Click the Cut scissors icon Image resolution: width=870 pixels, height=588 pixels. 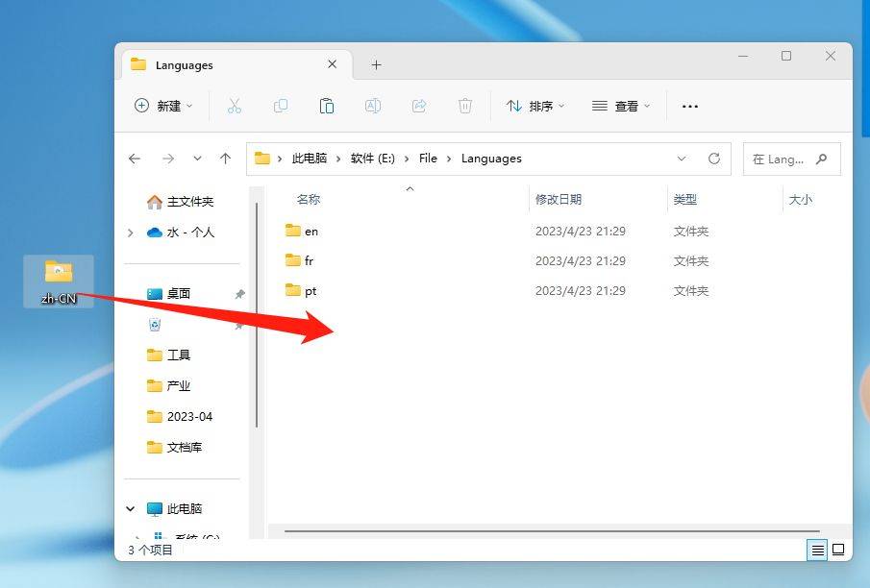(x=235, y=106)
